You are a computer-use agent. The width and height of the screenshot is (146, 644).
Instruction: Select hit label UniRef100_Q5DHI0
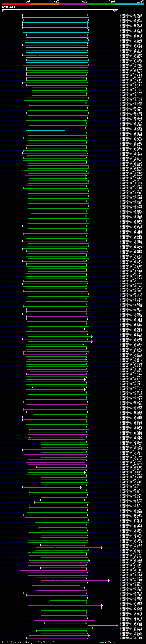coord(131,548)
